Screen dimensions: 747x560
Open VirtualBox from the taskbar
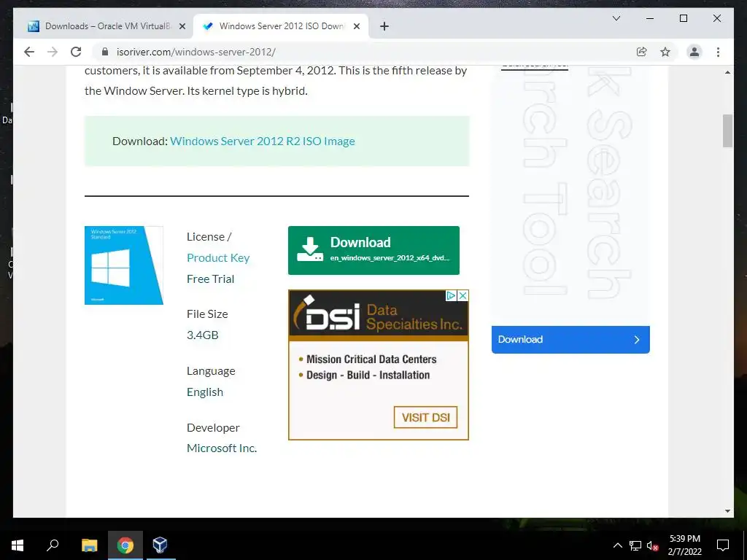pos(160,545)
